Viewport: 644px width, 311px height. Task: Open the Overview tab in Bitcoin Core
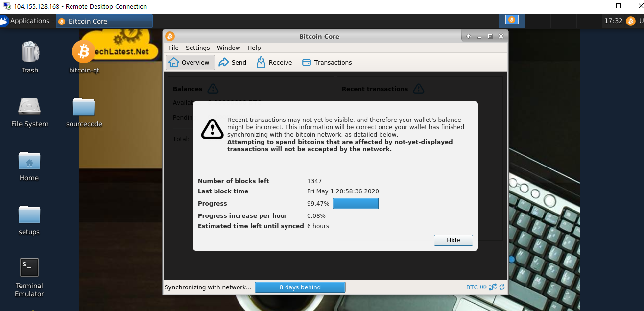tap(190, 62)
